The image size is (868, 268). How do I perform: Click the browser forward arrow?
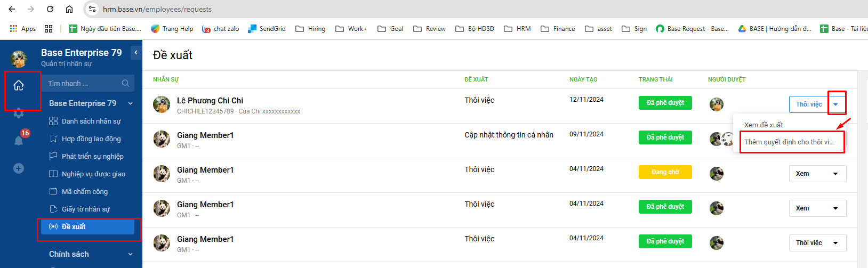[x=31, y=9]
